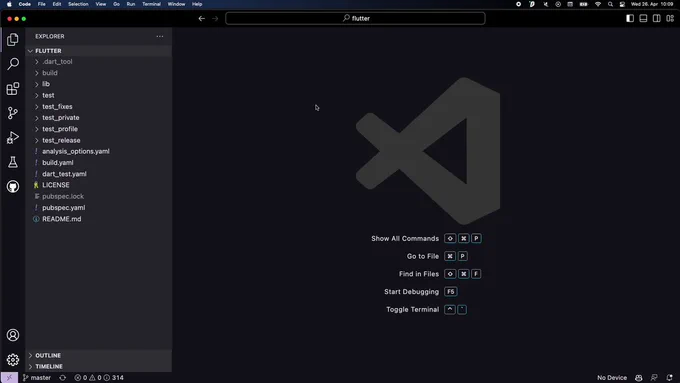Open the Manage gear icon
The width and height of the screenshot is (680, 383).
(13, 360)
